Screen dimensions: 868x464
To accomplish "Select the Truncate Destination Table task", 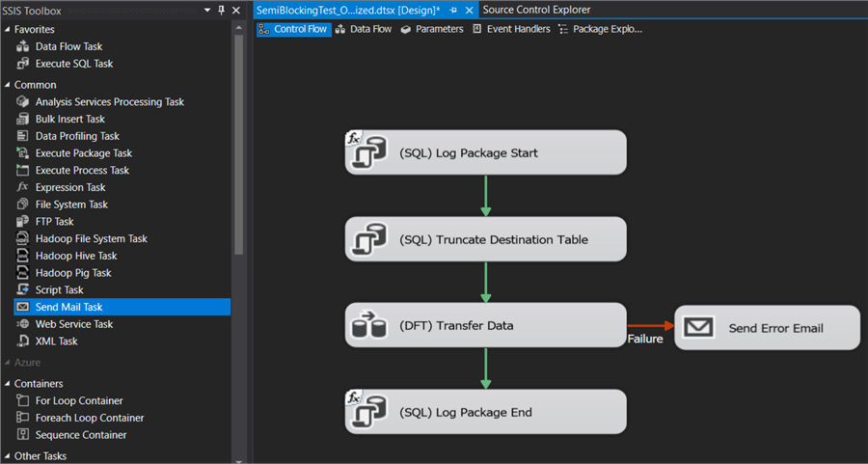I will tap(486, 239).
